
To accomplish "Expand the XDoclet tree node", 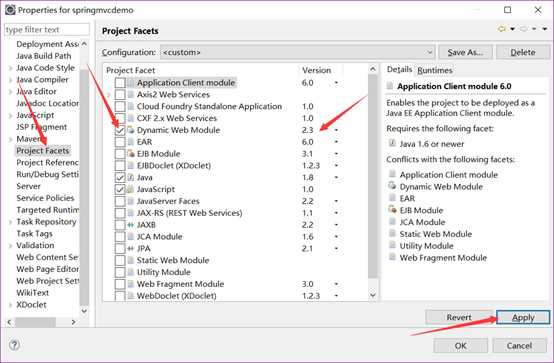I will click(11, 305).
